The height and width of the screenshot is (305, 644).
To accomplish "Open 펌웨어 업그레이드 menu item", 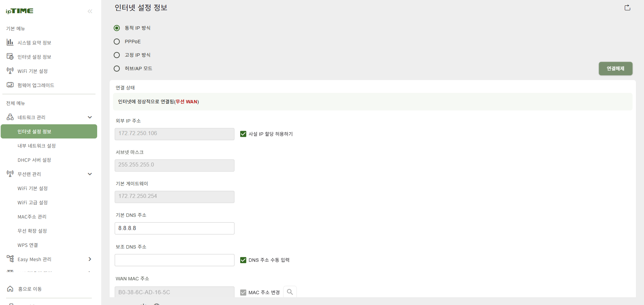I will point(36,85).
